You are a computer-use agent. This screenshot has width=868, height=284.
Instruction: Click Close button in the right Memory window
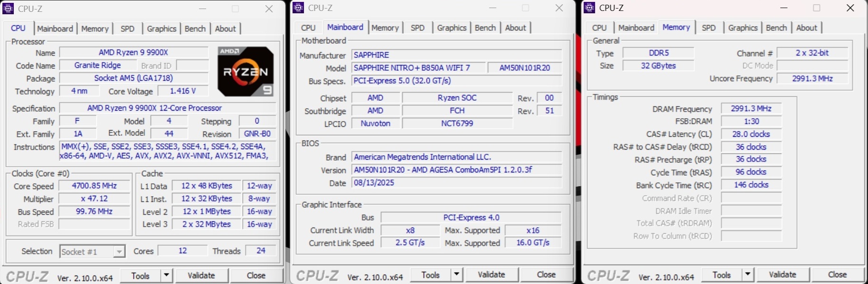pyautogui.click(x=837, y=275)
